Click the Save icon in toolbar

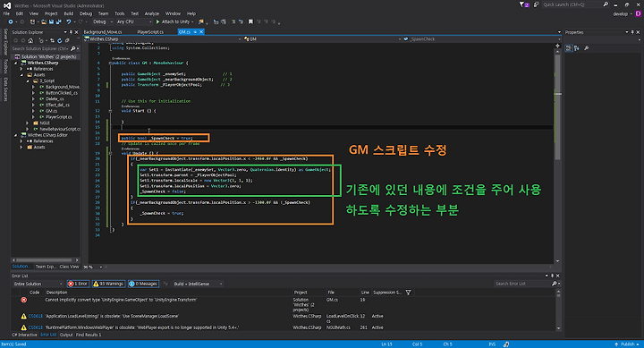click(51, 21)
